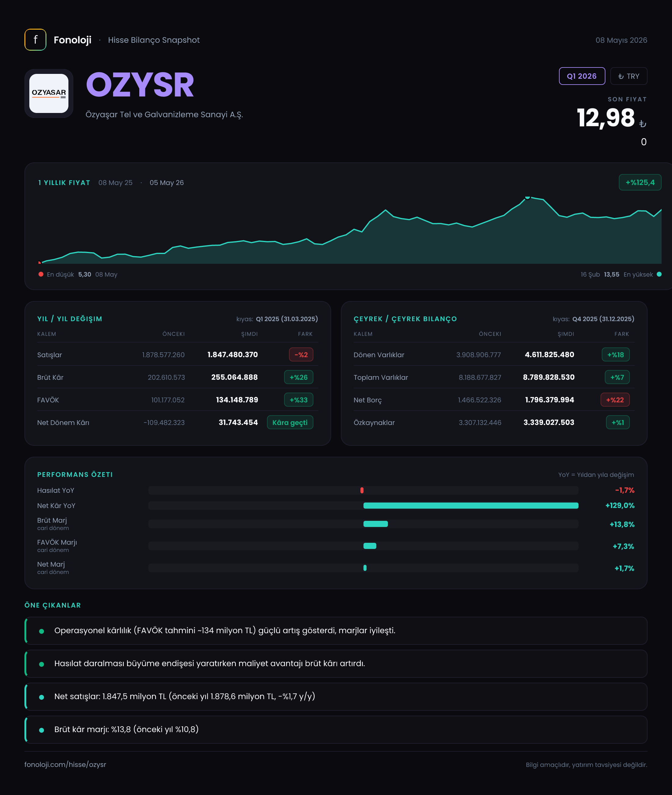Click the Fonoloji 'f' logo icon
672x795 pixels.
pos(35,40)
